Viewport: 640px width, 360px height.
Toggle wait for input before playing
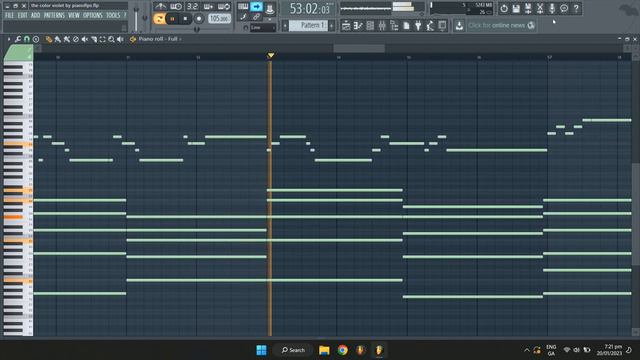pyautogui.click(x=176, y=7)
